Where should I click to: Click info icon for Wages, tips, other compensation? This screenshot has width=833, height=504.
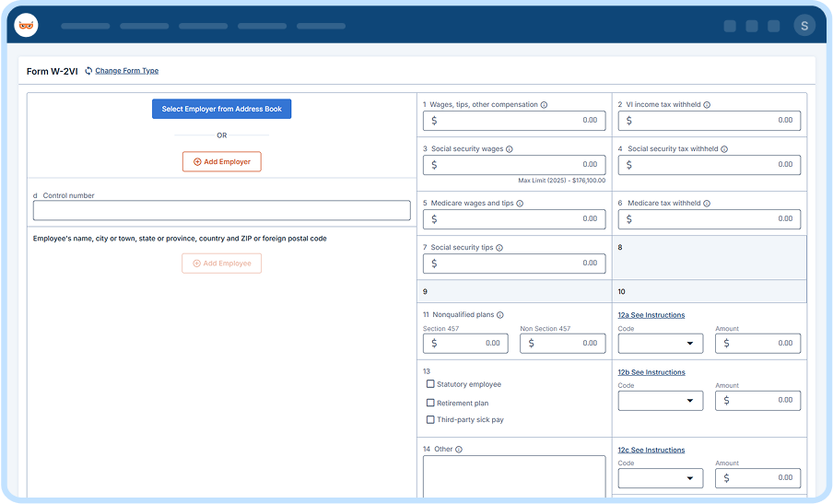[x=544, y=105]
